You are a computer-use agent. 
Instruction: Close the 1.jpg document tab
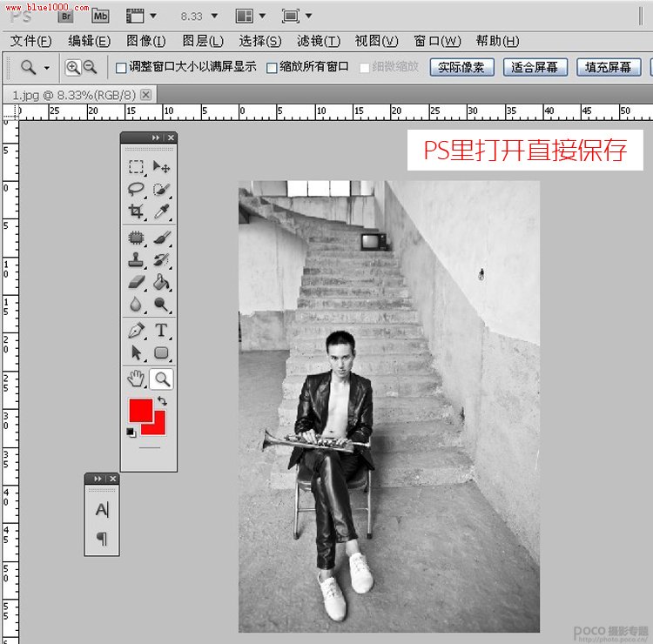coord(145,95)
